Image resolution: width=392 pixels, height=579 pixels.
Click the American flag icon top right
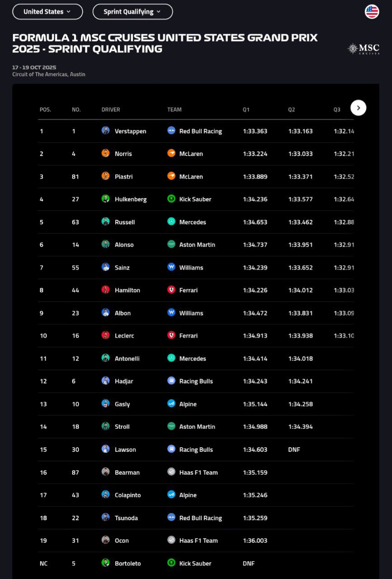[x=372, y=11]
